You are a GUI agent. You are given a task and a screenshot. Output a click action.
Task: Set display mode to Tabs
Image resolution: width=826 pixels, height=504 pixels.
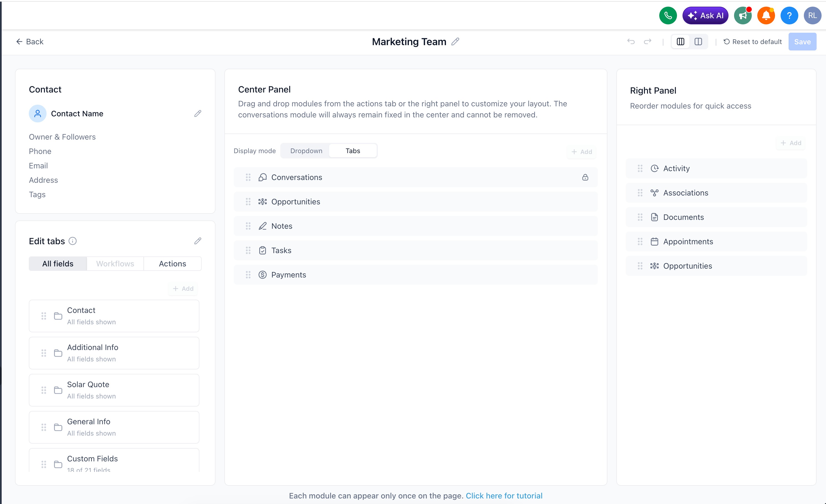click(x=353, y=151)
